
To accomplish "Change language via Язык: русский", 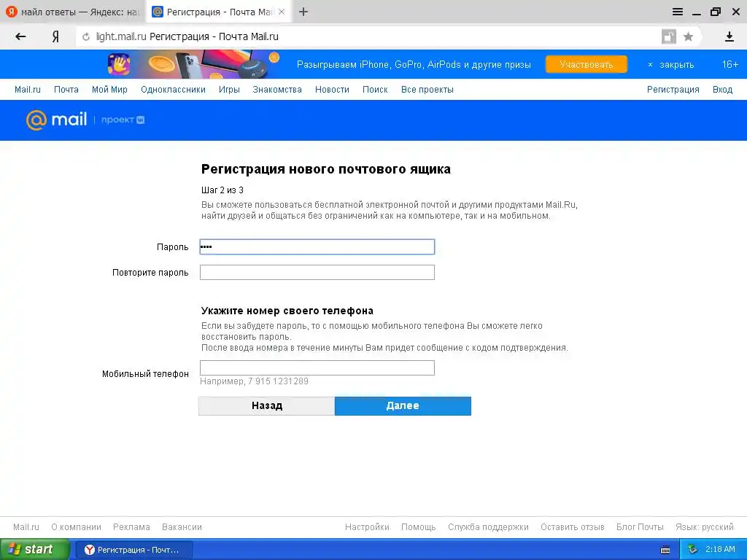I will coord(704,527).
